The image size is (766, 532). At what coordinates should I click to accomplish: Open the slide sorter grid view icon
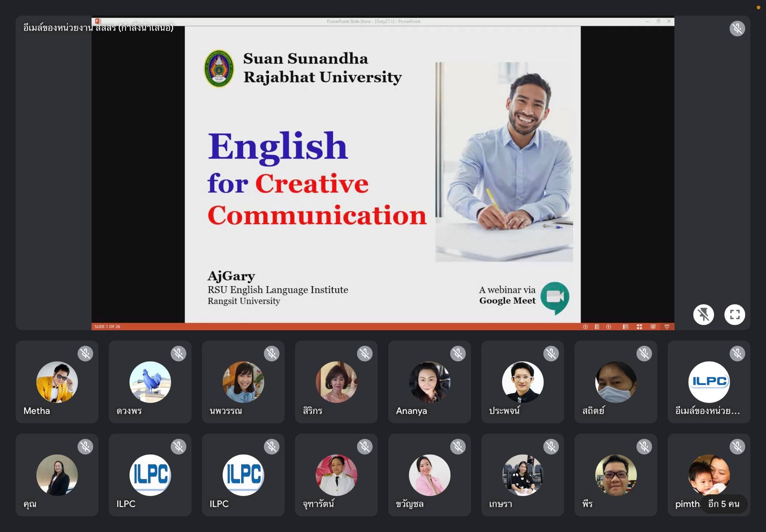pyautogui.click(x=639, y=327)
